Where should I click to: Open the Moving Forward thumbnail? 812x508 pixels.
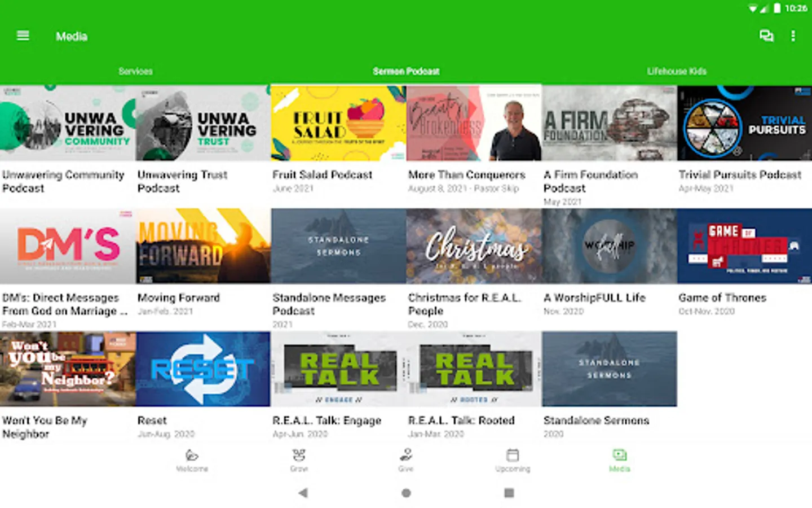[x=203, y=246]
